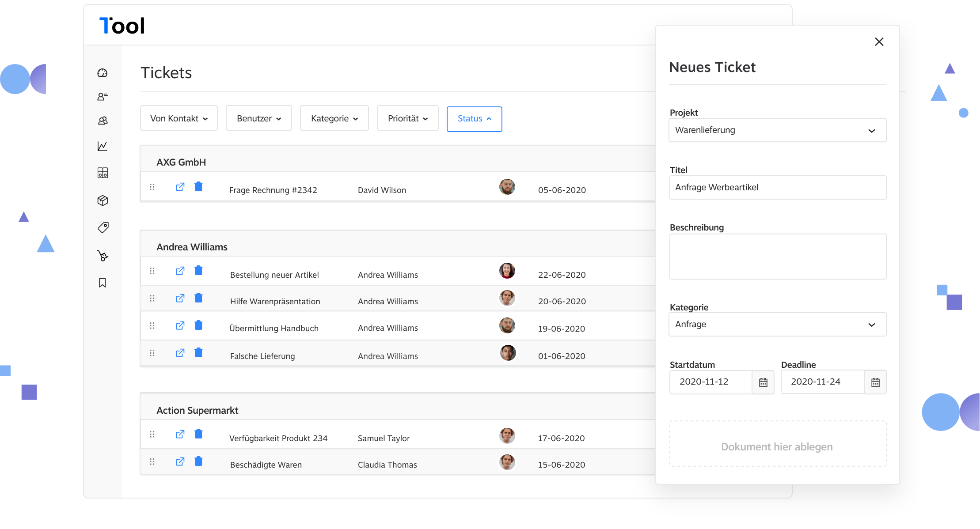This screenshot has height=529, width=980.
Task: Open the price tag sidebar icon
Action: [x=103, y=227]
